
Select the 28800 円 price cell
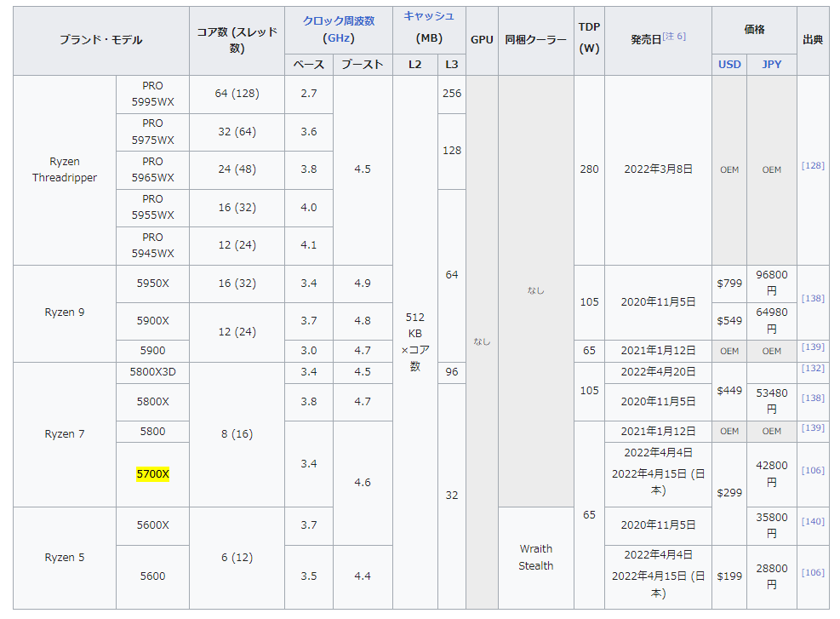pos(771,576)
